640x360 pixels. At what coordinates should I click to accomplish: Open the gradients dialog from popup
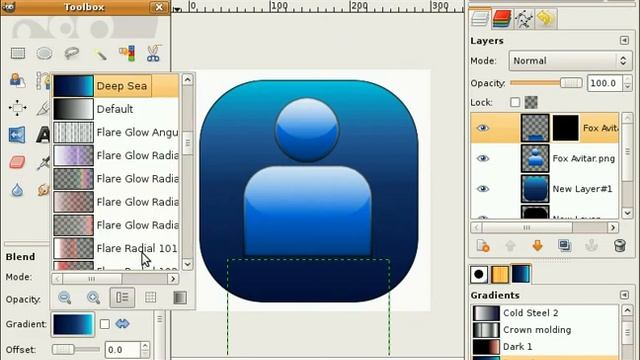click(x=180, y=298)
